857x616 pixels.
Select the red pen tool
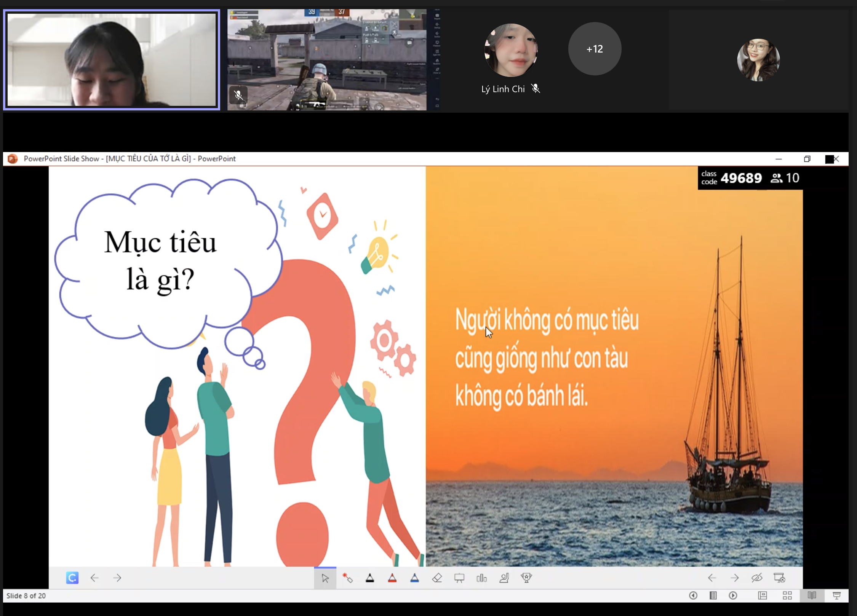392,578
